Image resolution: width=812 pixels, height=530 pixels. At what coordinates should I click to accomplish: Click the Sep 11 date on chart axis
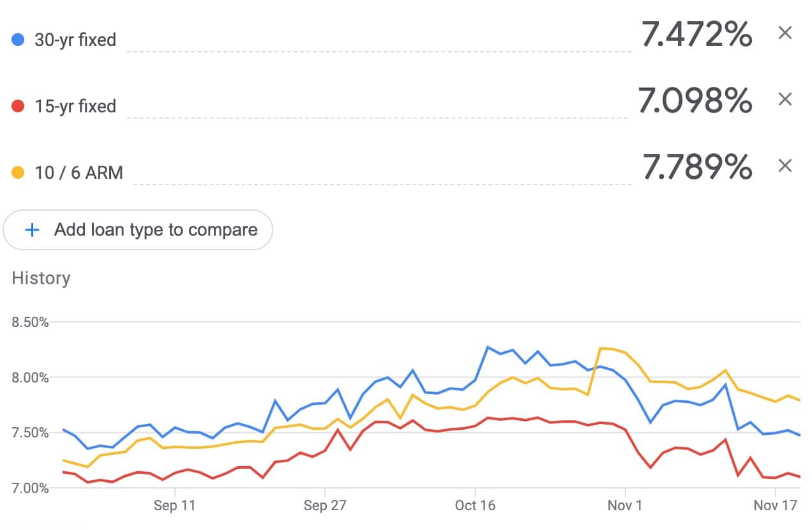coord(174,506)
